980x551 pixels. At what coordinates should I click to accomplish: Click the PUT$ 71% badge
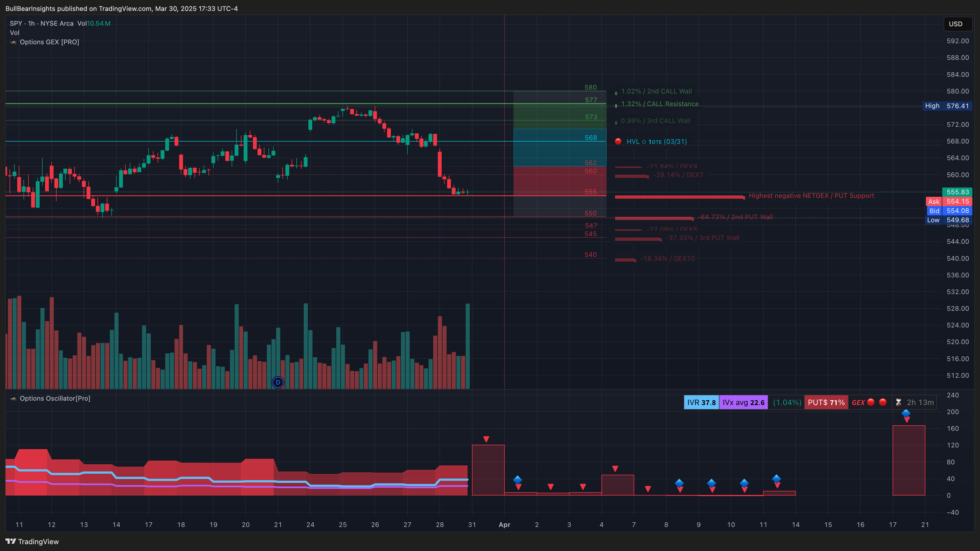826,403
